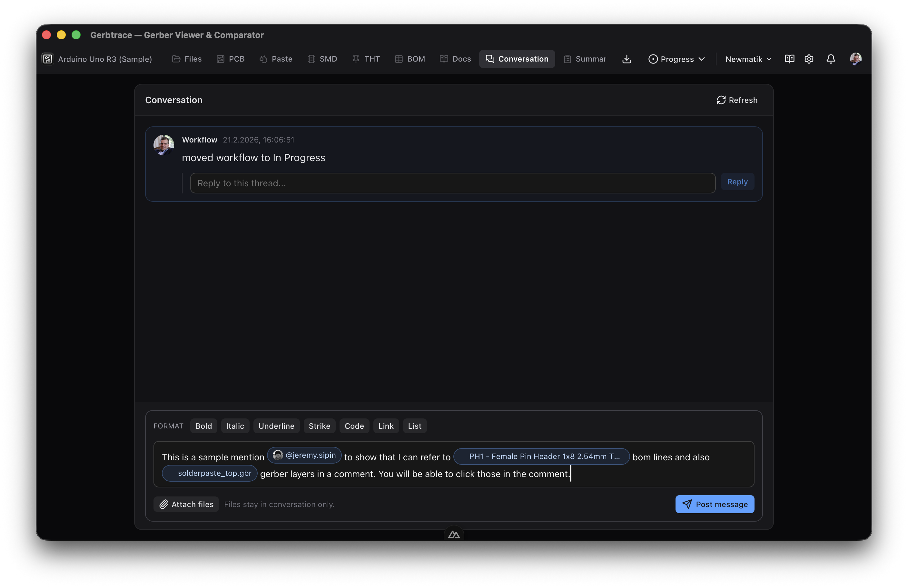Switch to the BOM tab
This screenshot has width=908, height=588.
click(x=410, y=59)
